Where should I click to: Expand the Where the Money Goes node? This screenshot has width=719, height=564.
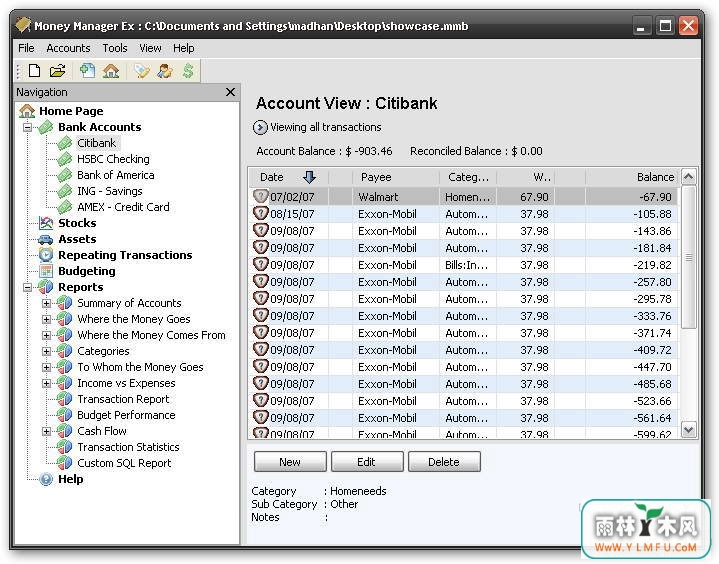point(46,319)
